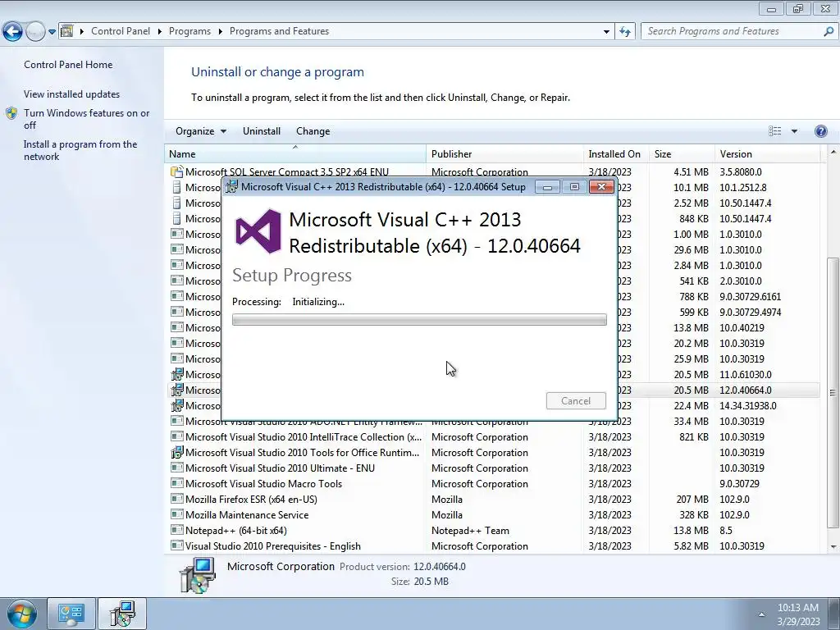Select Mozilla Firefox ESR (x64 en-US) entry
The width and height of the screenshot is (840, 630).
tap(492, 500)
